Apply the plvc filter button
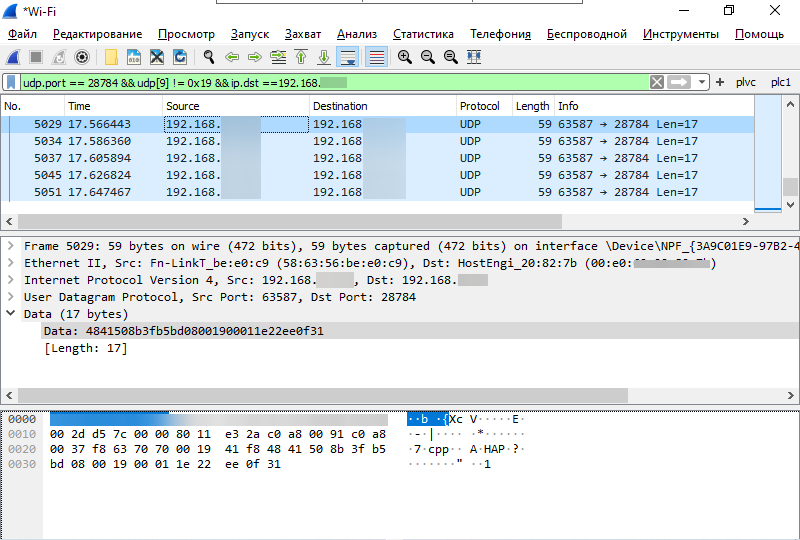 (x=746, y=82)
